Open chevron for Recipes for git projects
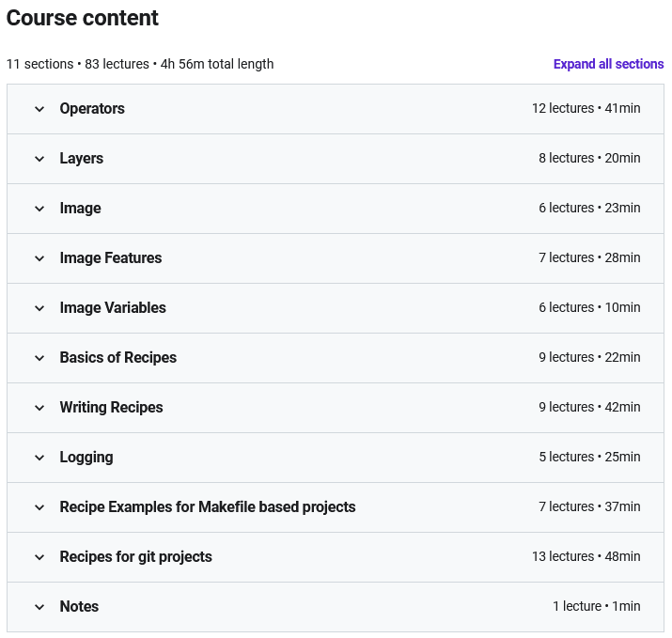Screen dimensions: 672x638 39,557
